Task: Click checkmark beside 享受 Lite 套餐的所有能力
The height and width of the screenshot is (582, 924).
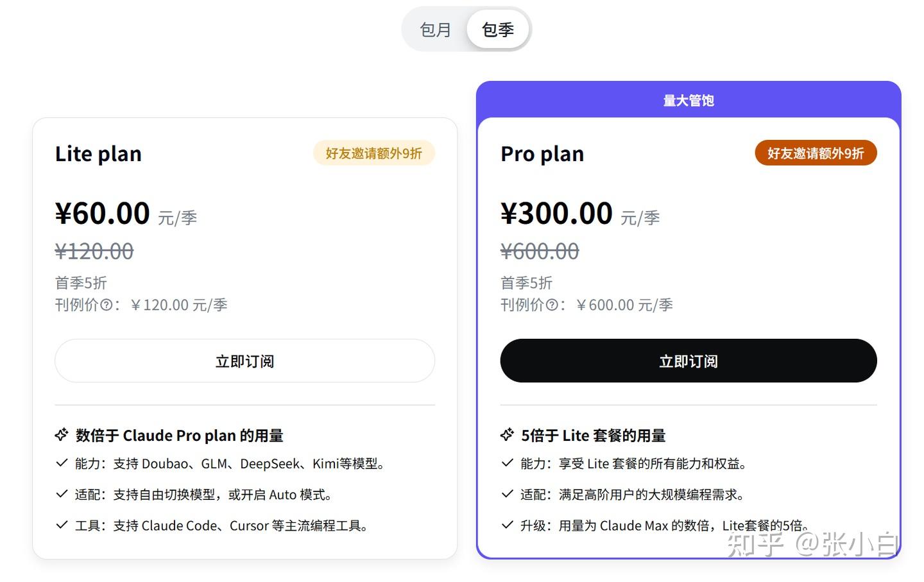Action: 507,463
